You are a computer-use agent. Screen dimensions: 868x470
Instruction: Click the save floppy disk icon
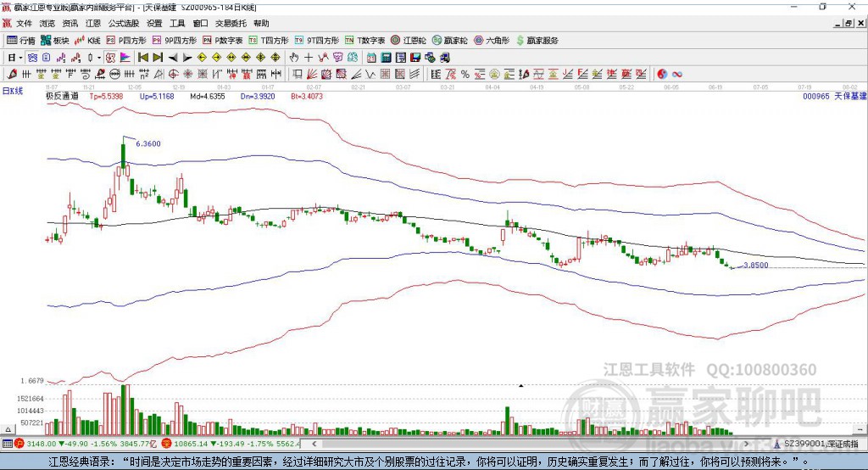(x=415, y=58)
